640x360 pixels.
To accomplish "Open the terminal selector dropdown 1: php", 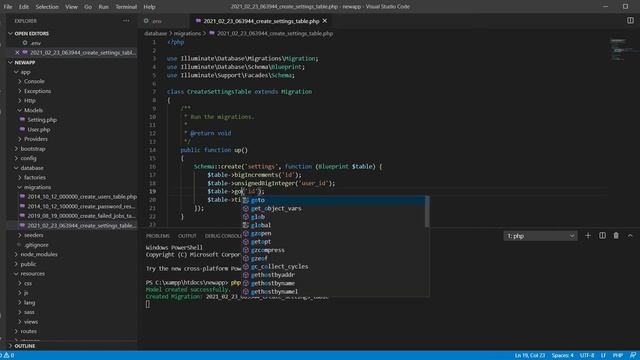I will [540, 236].
